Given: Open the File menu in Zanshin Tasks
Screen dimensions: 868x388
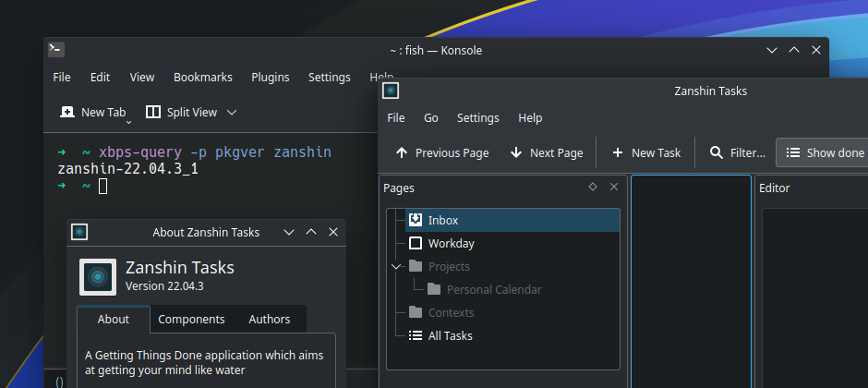Looking at the screenshot, I should [x=396, y=118].
